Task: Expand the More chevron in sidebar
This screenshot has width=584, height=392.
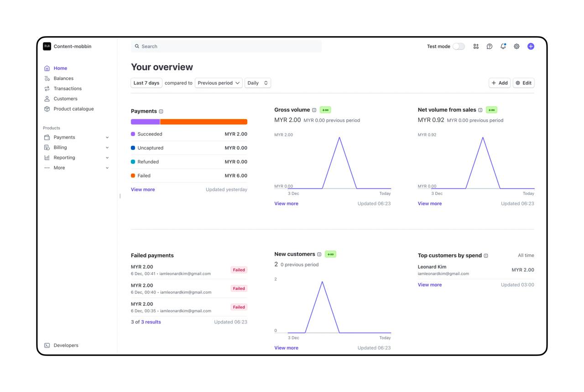Action: 107,167
